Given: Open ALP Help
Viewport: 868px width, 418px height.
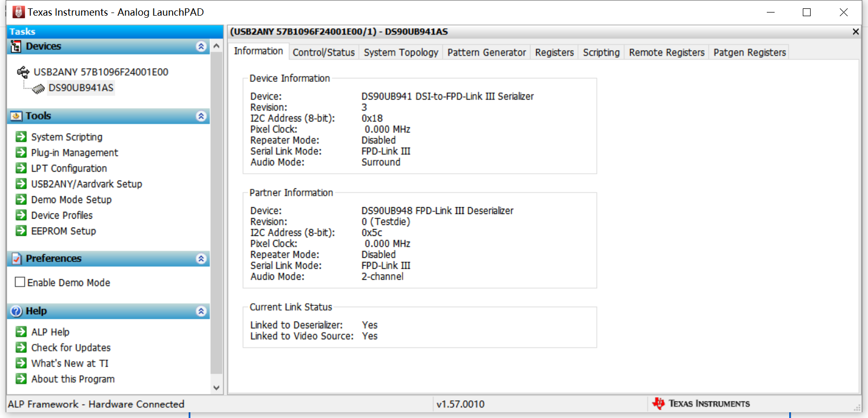Looking at the screenshot, I should point(50,332).
